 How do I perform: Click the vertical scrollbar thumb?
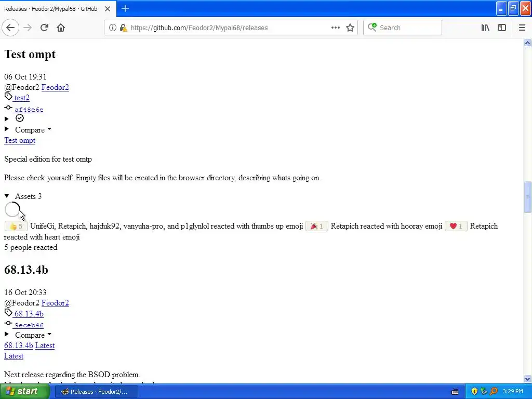click(x=527, y=197)
